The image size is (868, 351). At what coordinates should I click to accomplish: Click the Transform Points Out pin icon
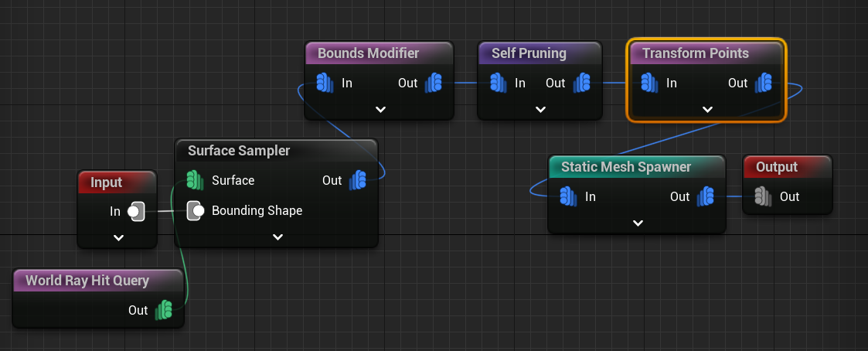point(764,83)
